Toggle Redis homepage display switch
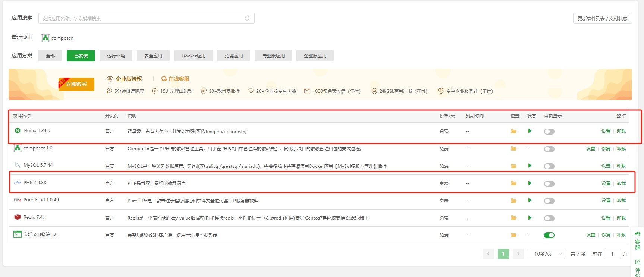The image size is (644, 277). tap(549, 218)
